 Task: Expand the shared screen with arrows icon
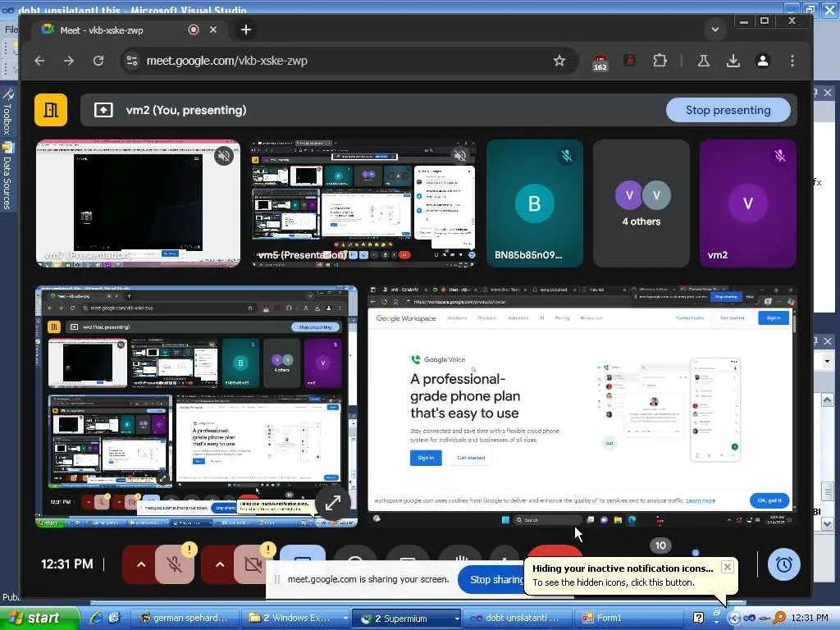[x=333, y=503]
